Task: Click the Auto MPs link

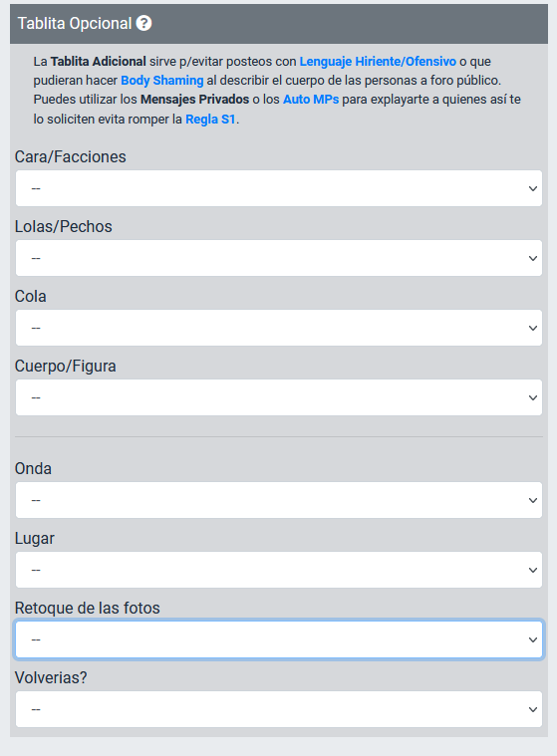Action: pyautogui.click(x=311, y=100)
